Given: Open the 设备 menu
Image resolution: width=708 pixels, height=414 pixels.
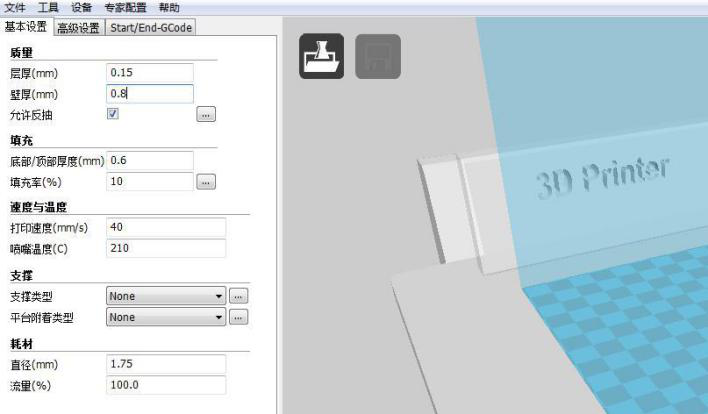Looking at the screenshot, I should click(x=81, y=8).
